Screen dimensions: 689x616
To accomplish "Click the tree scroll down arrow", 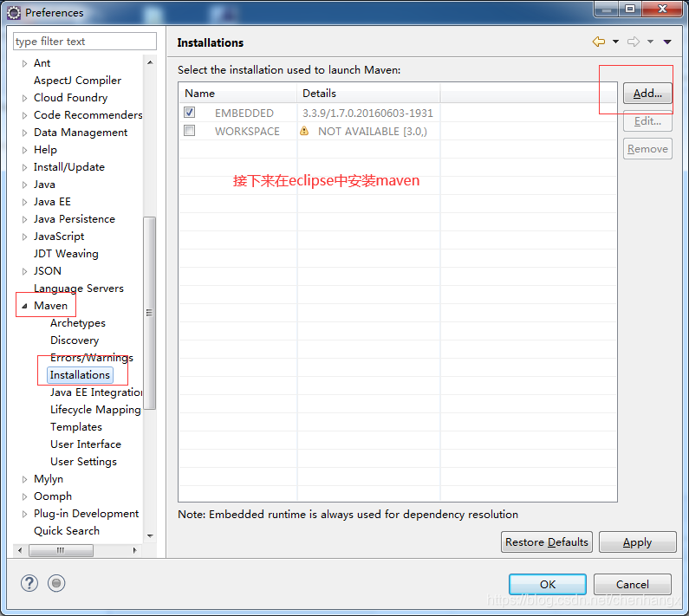I will [150, 536].
